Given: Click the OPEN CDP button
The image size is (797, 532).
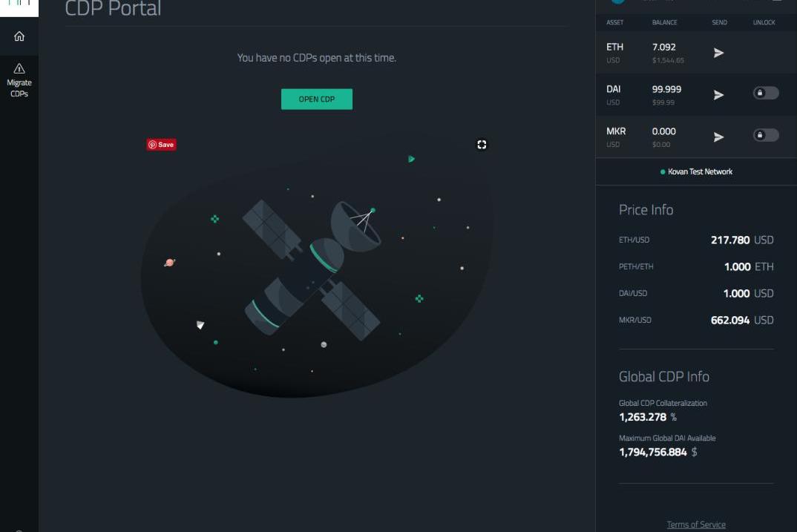Looking at the screenshot, I should pyautogui.click(x=317, y=99).
